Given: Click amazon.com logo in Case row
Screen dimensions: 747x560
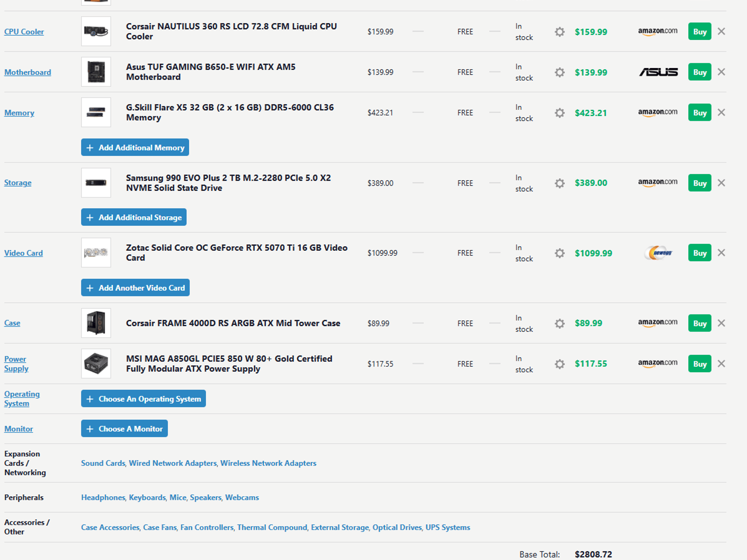Looking at the screenshot, I should pyautogui.click(x=658, y=323).
